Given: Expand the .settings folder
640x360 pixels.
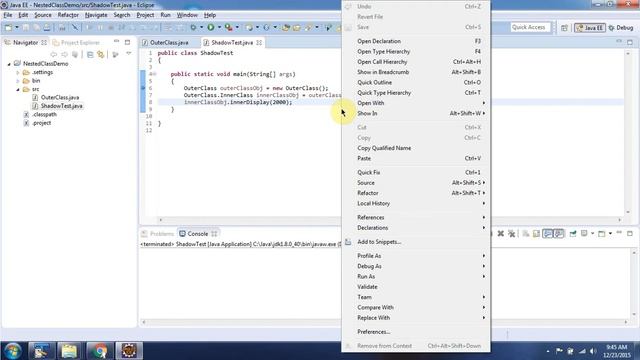Looking at the screenshot, I should click(x=18, y=72).
